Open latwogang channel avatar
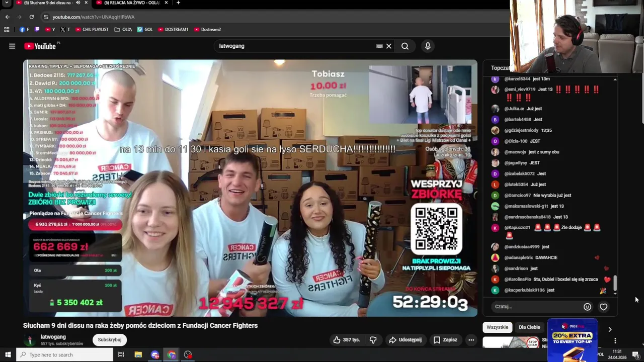Image resolution: width=644 pixels, height=362 pixels. pyautogui.click(x=30, y=340)
